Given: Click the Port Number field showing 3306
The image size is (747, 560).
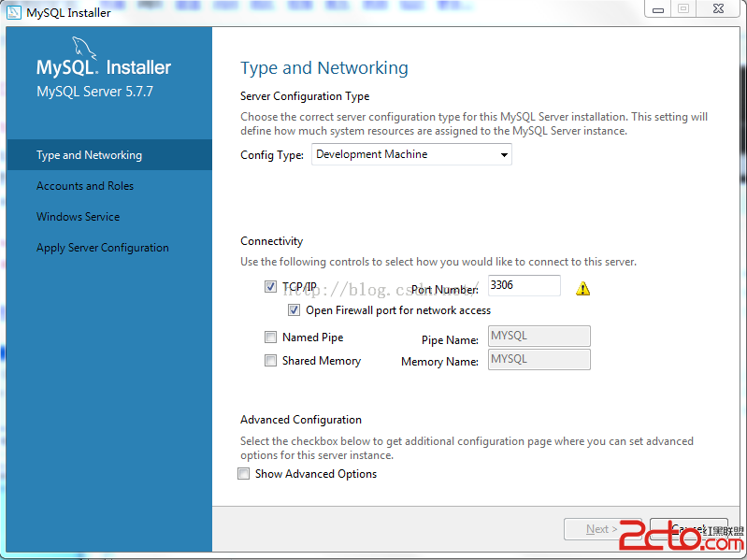Looking at the screenshot, I should pos(524,285).
